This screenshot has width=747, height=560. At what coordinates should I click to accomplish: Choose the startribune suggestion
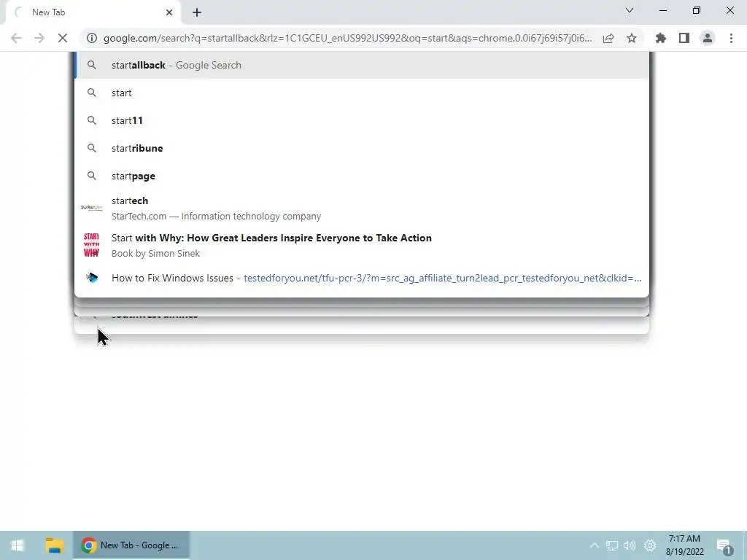point(362,148)
